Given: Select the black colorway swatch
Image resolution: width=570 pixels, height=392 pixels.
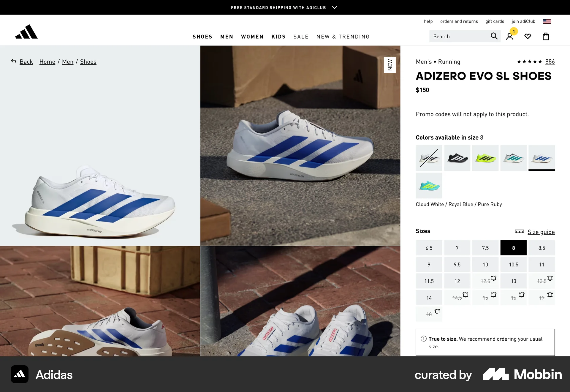Looking at the screenshot, I should (457, 158).
